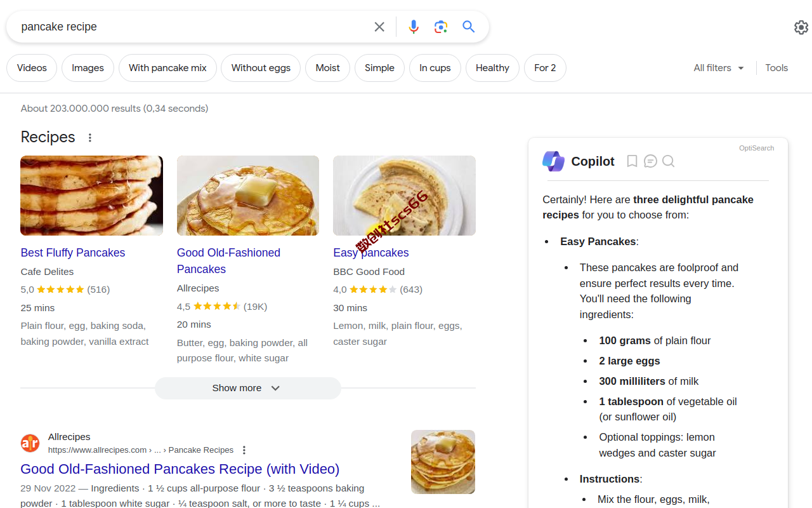Expand more recipes with Show more
Screen dimensions: 812x508
(247, 388)
